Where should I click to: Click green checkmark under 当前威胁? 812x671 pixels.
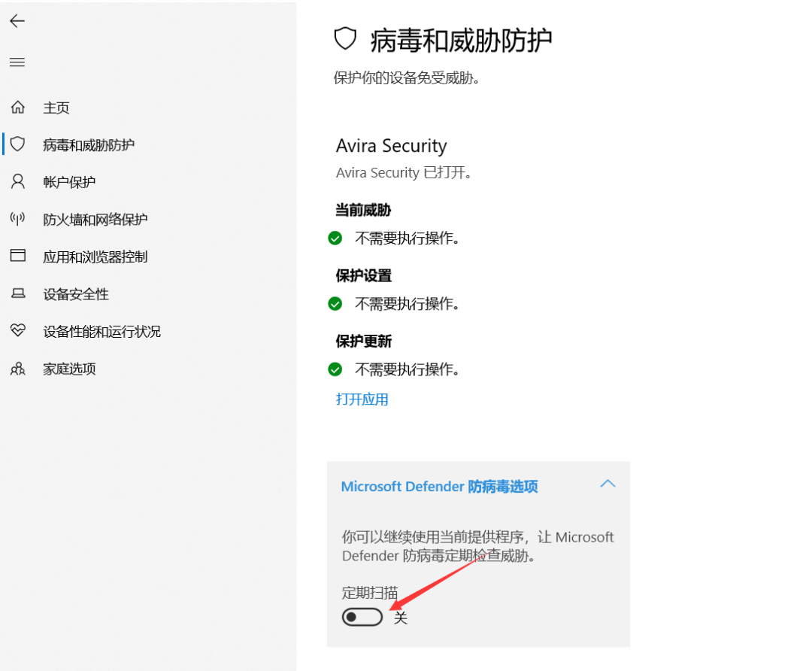[335, 238]
